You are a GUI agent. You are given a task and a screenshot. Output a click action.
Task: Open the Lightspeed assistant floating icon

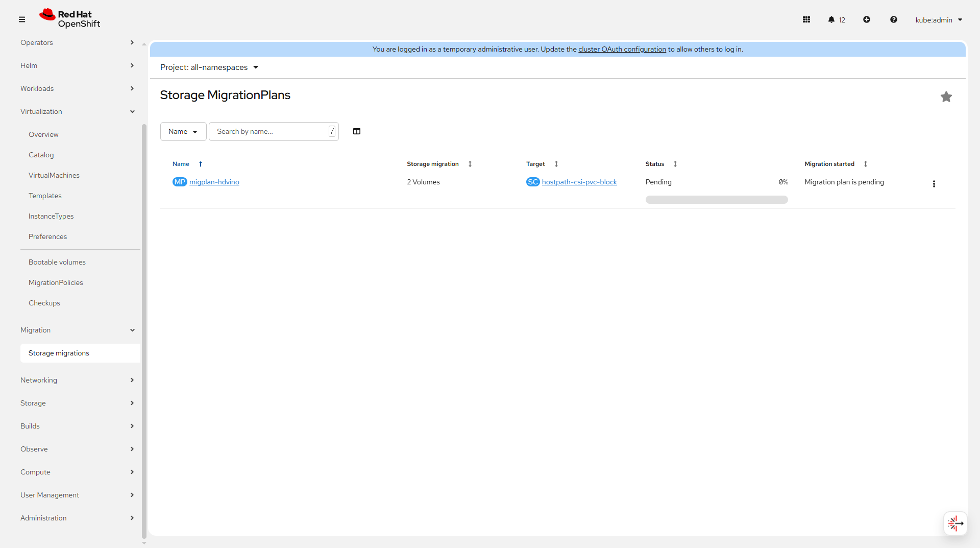tap(955, 523)
